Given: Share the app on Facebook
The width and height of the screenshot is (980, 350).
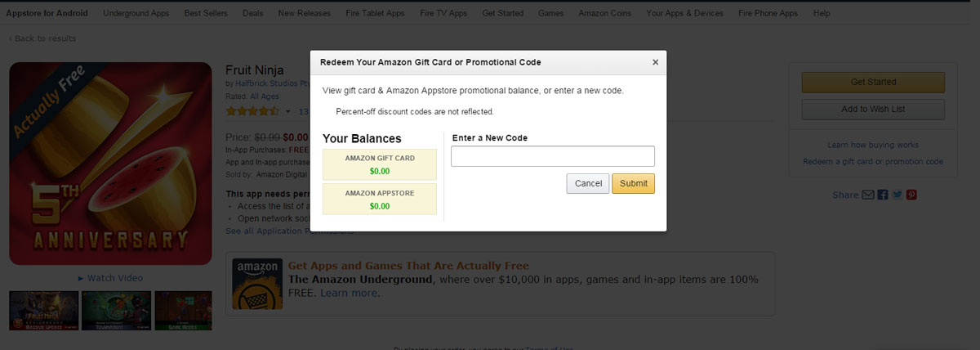Looking at the screenshot, I should click(882, 195).
